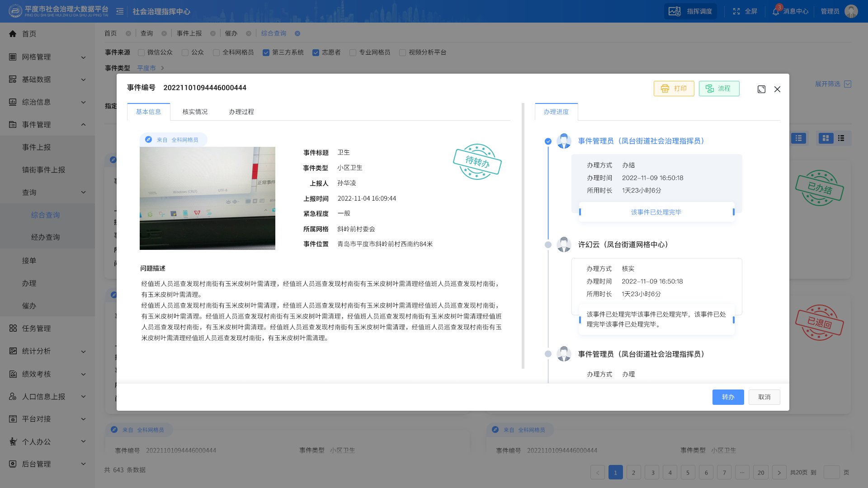
Task: Check the 视频分析平台 checkbox
Action: tap(402, 53)
